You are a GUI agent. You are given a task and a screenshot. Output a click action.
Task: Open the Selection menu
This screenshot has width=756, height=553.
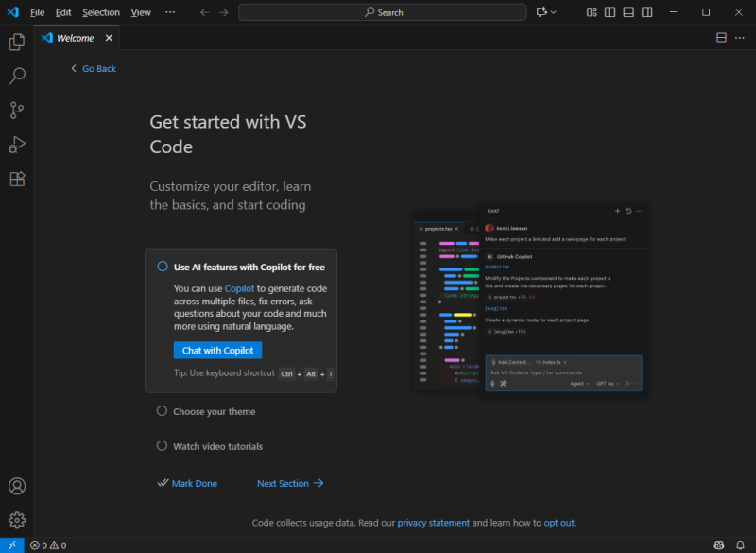[101, 12]
